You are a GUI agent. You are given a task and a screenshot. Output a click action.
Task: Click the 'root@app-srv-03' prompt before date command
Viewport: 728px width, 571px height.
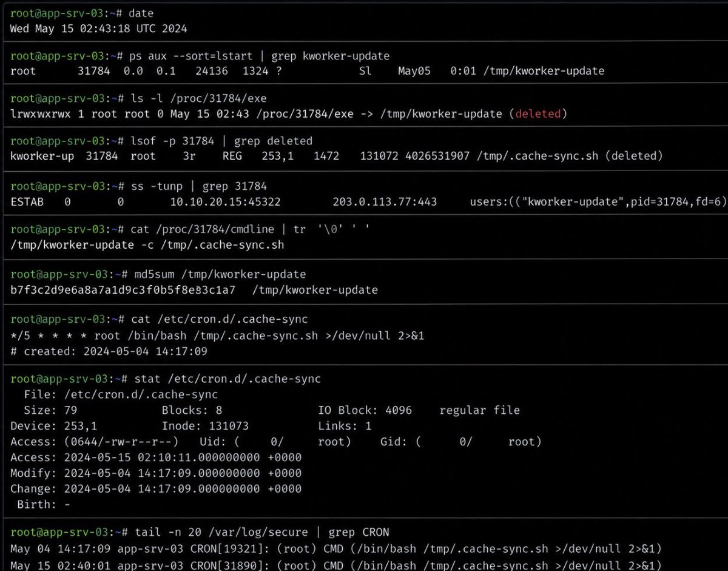pos(58,13)
